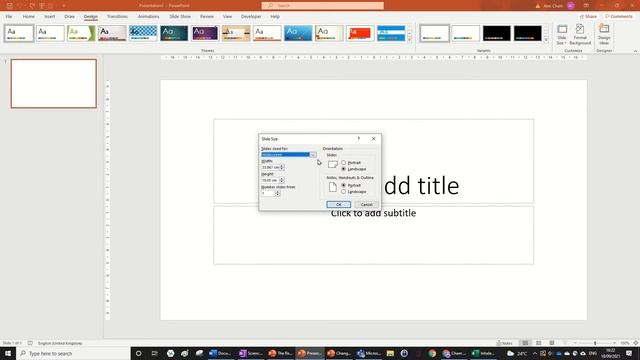Open the Windows Start menu
This screenshot has width=640, height=360.
[8, 353]
